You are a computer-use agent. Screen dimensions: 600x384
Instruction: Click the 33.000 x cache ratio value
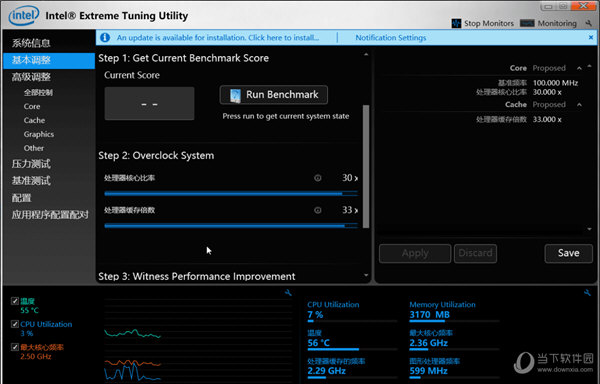[x=547, y=119]
